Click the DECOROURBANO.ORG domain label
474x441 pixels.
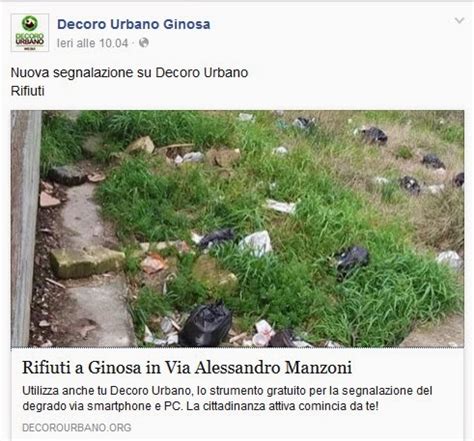(77, 428)
